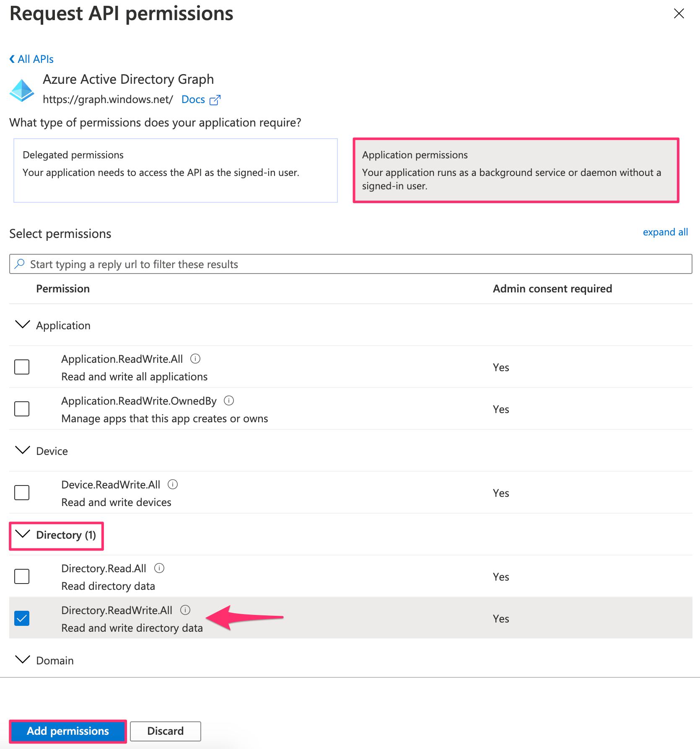Close the Request API permissions panel
Screen dimensions: 700x749
point(679,13)
